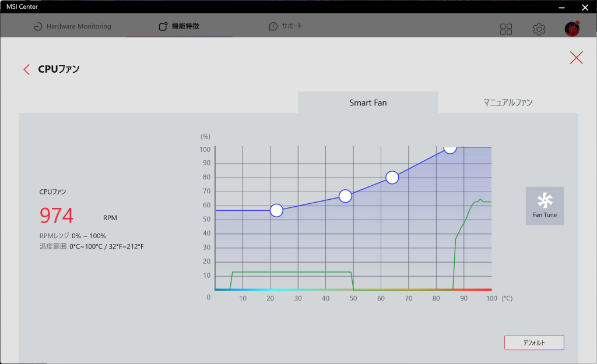Image resolution: width=597 pixels, height=364 pixels.
Task: Open the サポート tab
Action: click(x=286, y=26)
